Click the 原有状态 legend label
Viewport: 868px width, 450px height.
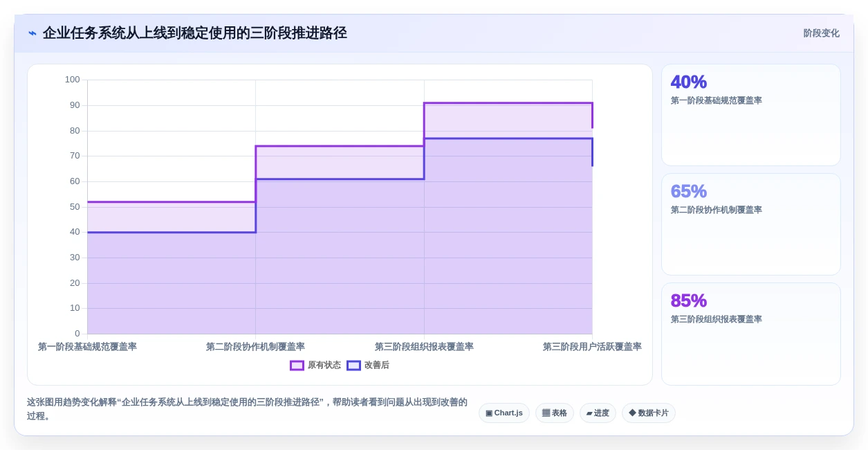(x=324, y=366)
